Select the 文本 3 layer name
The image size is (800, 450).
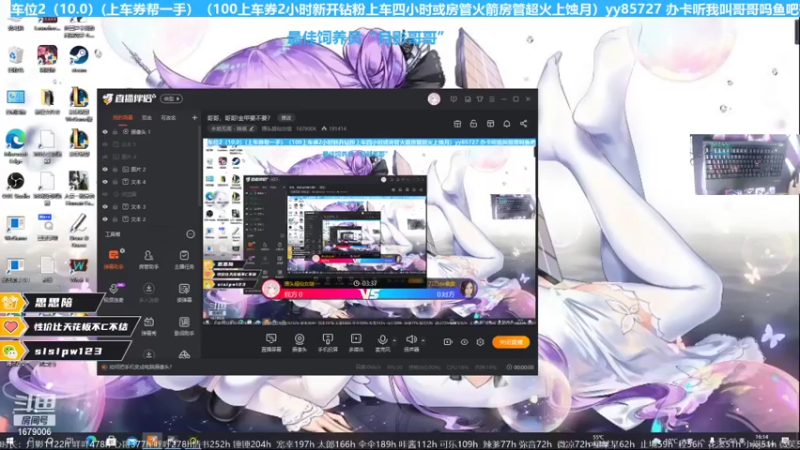click(x=138, y=207)
